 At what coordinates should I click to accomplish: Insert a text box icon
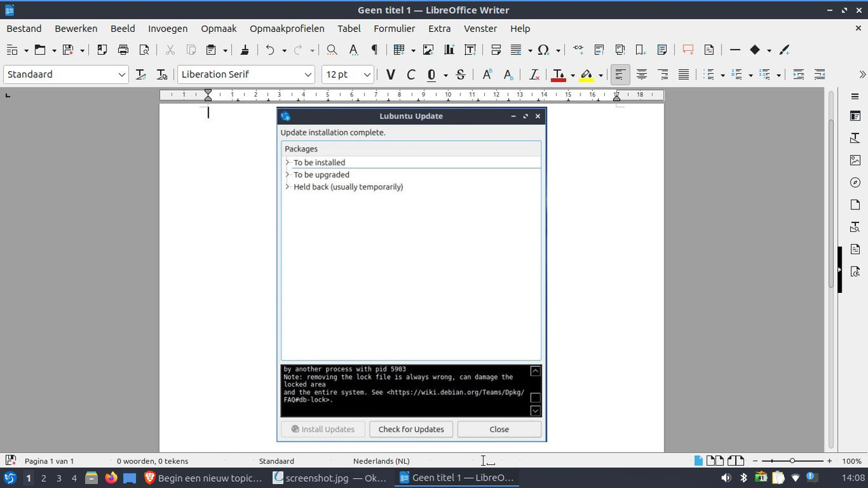click(470, 49)
